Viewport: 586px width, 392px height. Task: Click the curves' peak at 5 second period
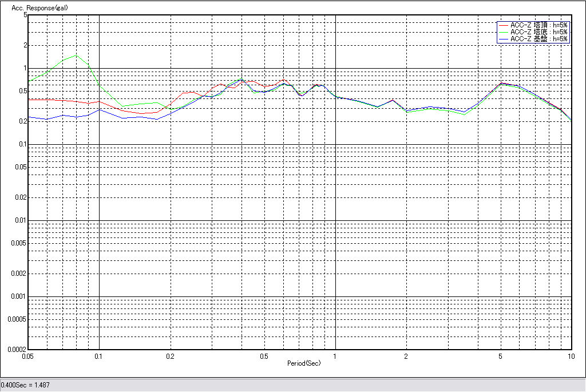coord(501,83)
